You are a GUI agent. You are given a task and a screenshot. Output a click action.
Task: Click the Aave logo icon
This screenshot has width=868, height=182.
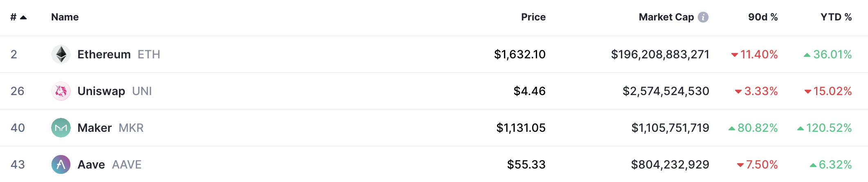tap(61, 164)
